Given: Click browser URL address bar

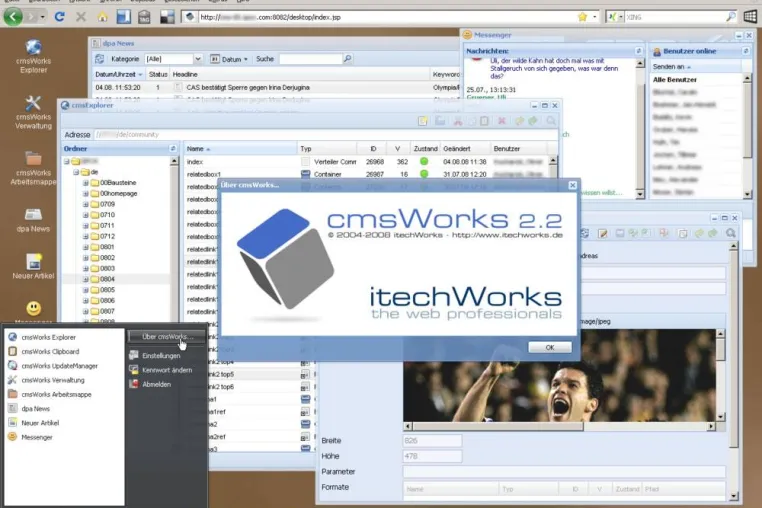Looking at the screenshot, I should pyautogui.click(x=386, y=17).
